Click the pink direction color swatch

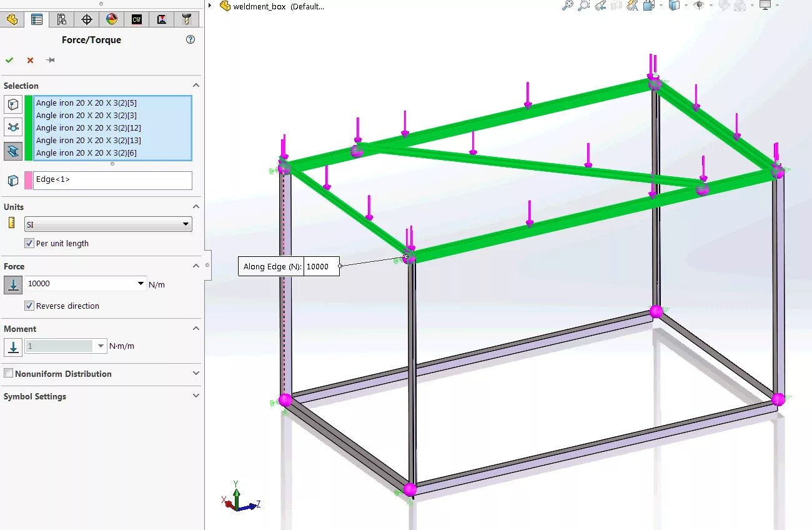[x=28, y=181]
